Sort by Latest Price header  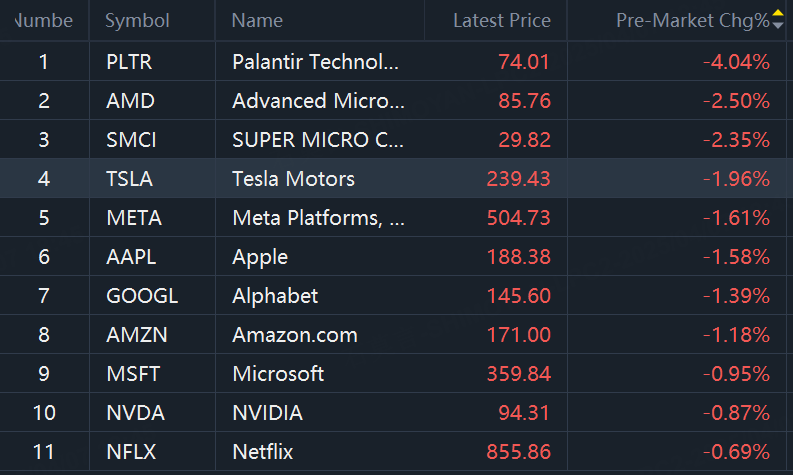tap(501, 20)
